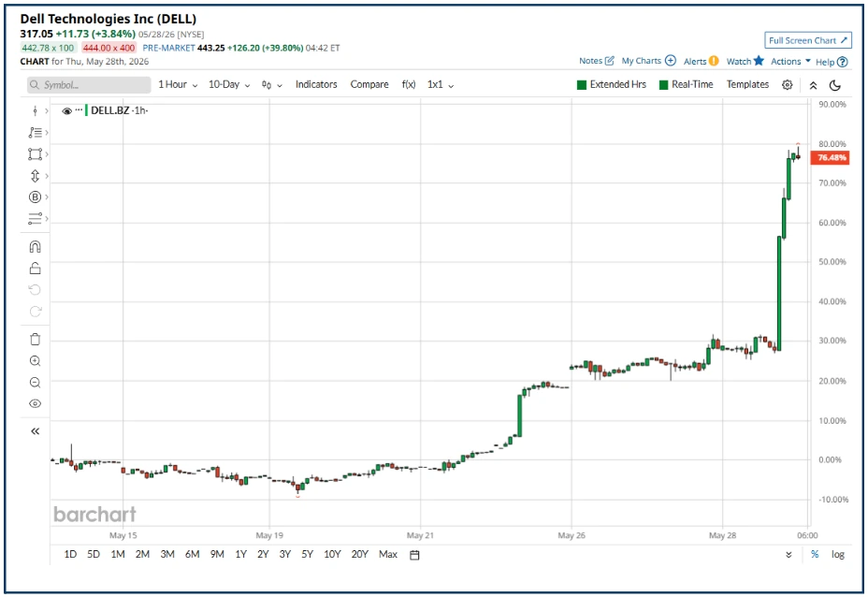This screenshot has width=868, height=597.
Task: Expand bottom panel double chevron down
Action: pos(788,554)
